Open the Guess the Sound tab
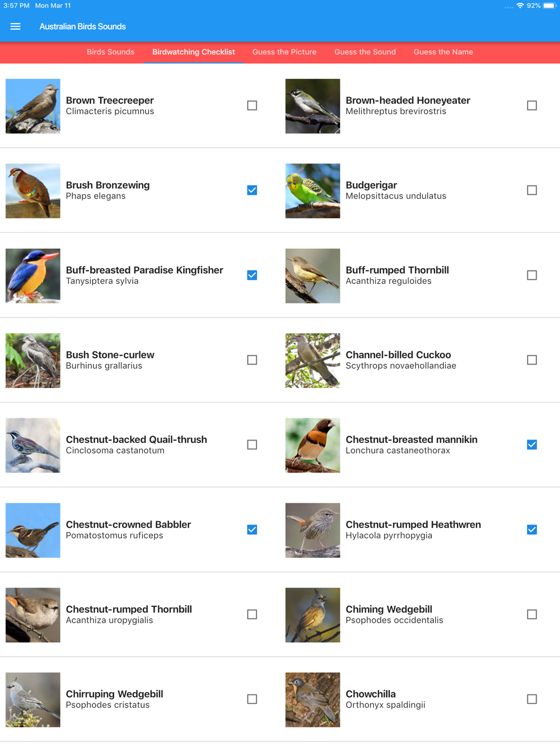 (365, 52)
